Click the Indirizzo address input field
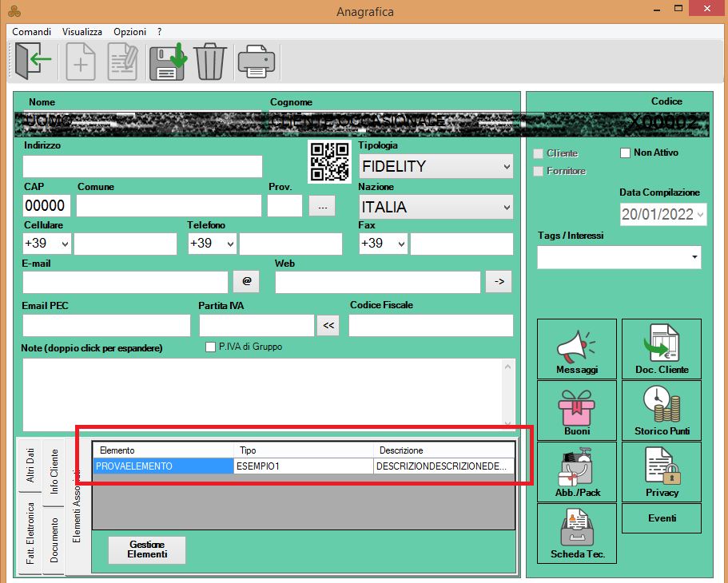The image size is (728, 583). pyautogui.click(x=142, y=166)
